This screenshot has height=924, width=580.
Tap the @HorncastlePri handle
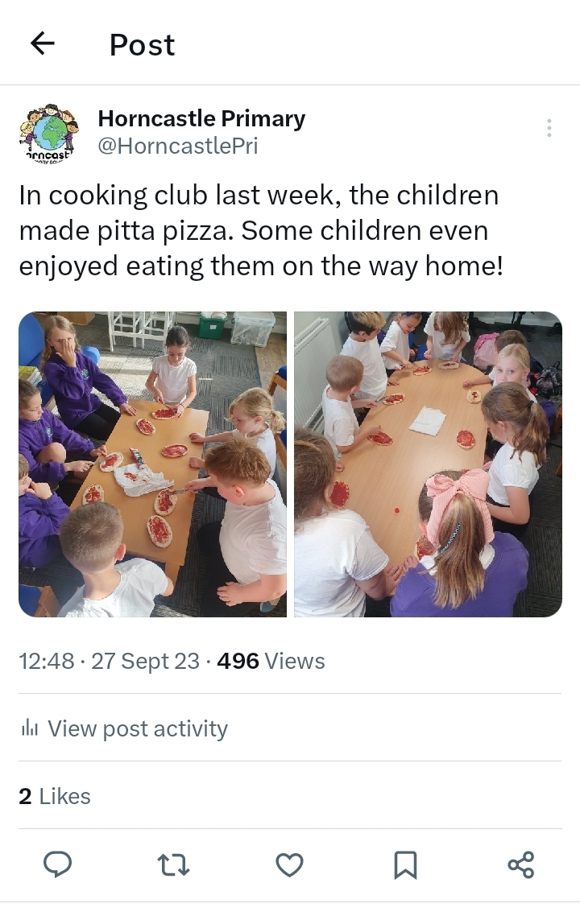177,146
